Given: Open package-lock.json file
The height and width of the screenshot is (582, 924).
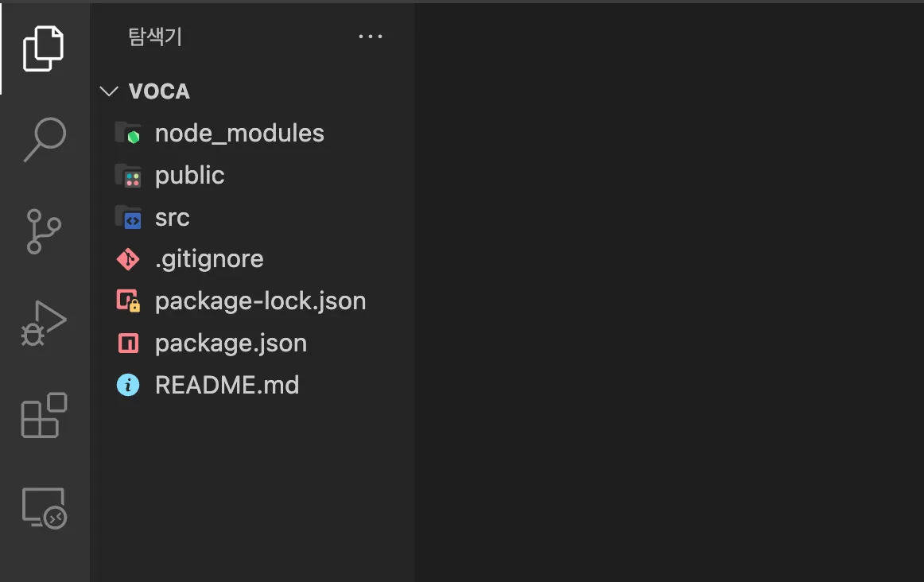Looking at the screenshot, I should 260,301.
